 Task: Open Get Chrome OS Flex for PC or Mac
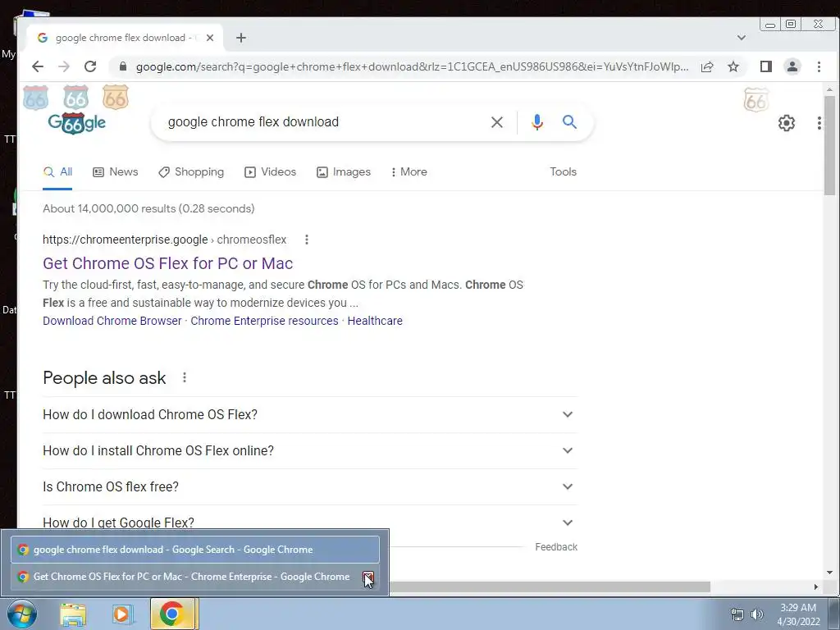[x=167, y=263]
